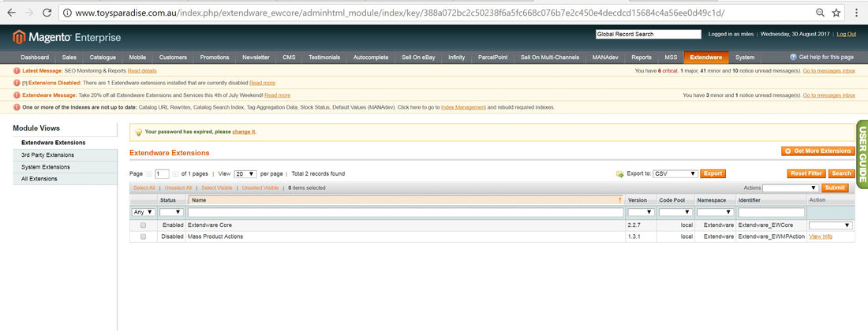Click the Search button
The image size is (868, 331).
(x=841, y=173)
